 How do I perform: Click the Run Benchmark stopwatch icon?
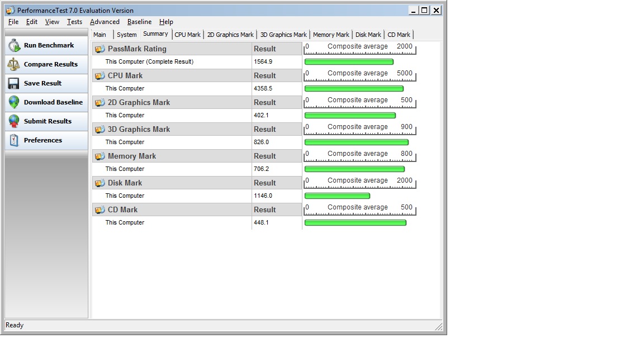point(15,46)
